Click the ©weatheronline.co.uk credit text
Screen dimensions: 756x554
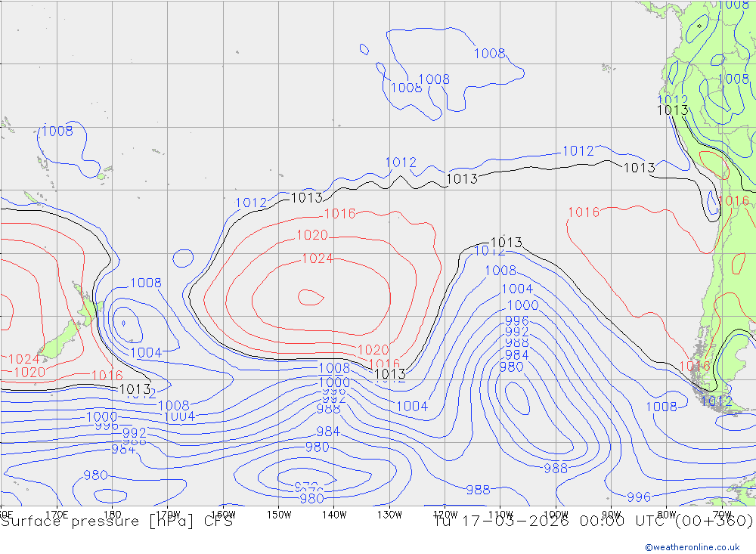[692, 547]
